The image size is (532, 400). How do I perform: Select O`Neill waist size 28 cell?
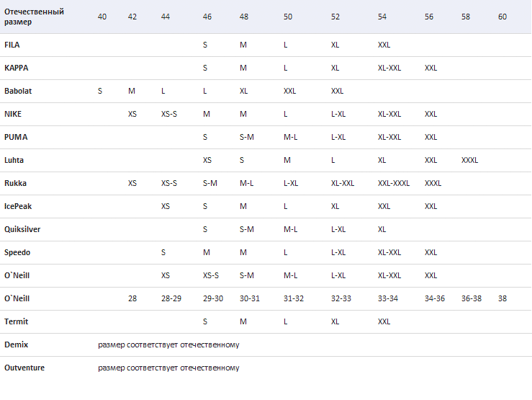pyautogui.click(x=132, y=298)
